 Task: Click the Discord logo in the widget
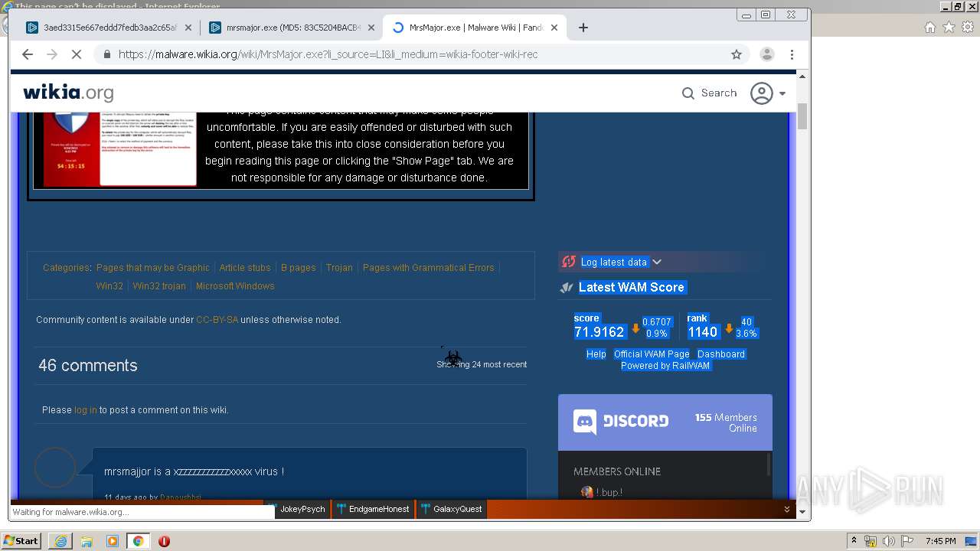click(x=621, y=422)
